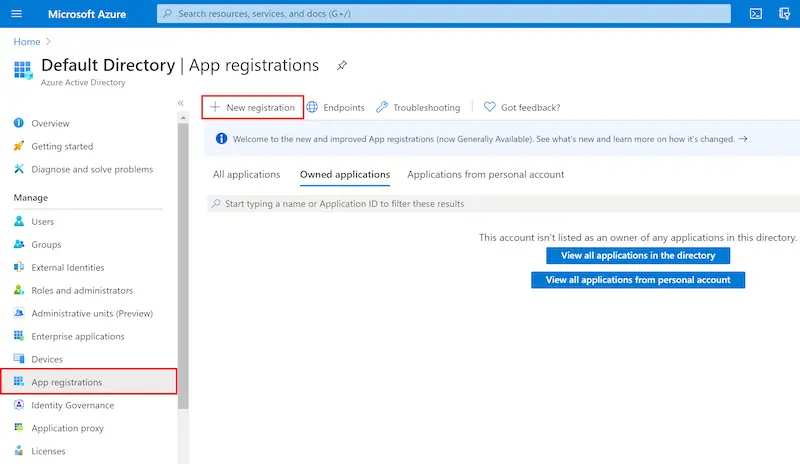Click the Roles and administrators icon
The image size is (800, 464).
point(19,290)
